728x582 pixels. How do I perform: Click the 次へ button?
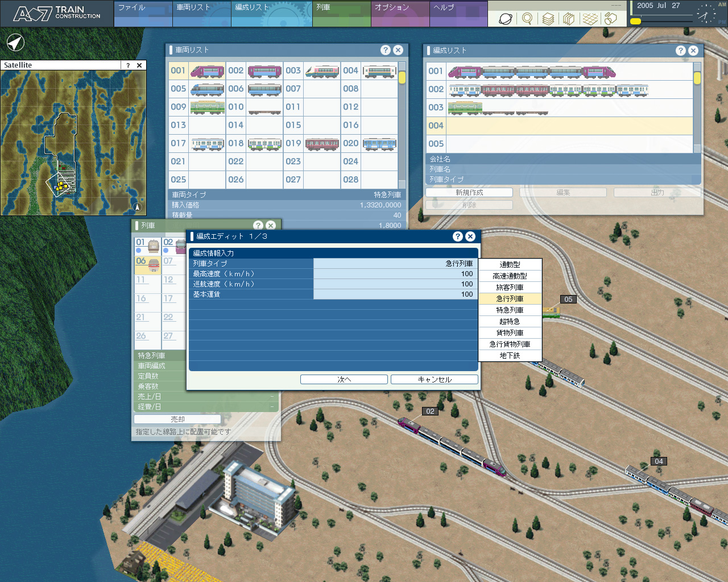[344, 380]
